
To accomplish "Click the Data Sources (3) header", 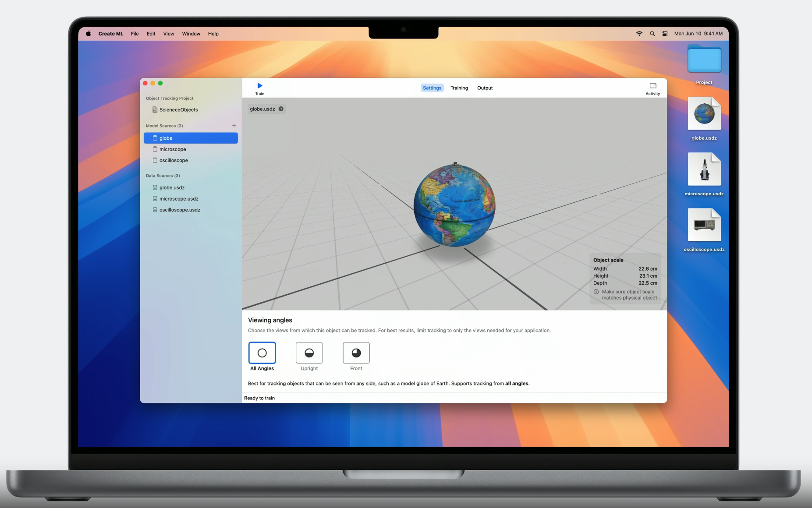I will pyautogui.click(x=163, y=176).
